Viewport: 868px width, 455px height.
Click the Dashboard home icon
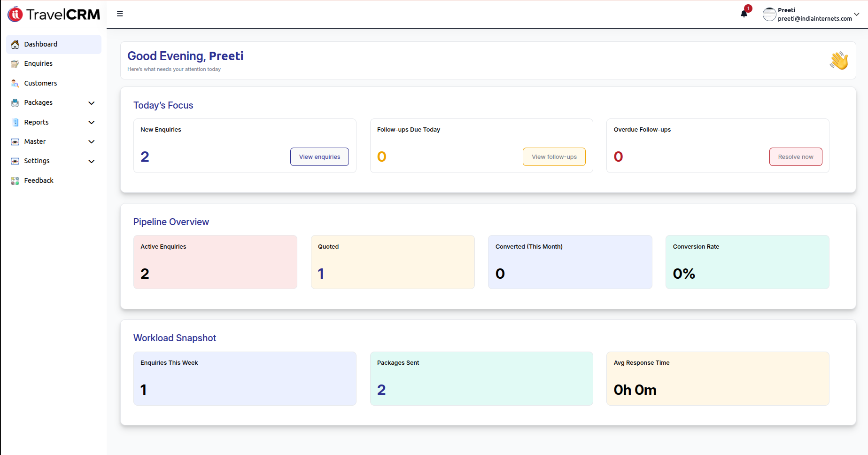(15, 45)
